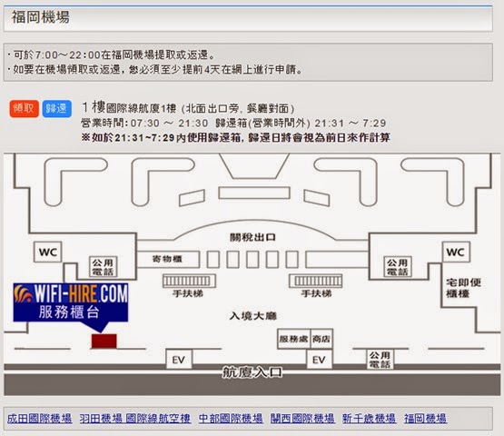Viewport: 504px width, 436px height.
Task: Click the 福岡機場 heading bar
Action: point(248,18)
